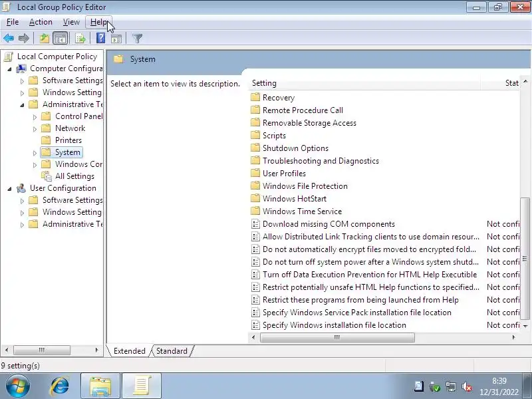The image size is (532, 399).
Task: Select All Settings in the tree
Action: tap(74, 176)
